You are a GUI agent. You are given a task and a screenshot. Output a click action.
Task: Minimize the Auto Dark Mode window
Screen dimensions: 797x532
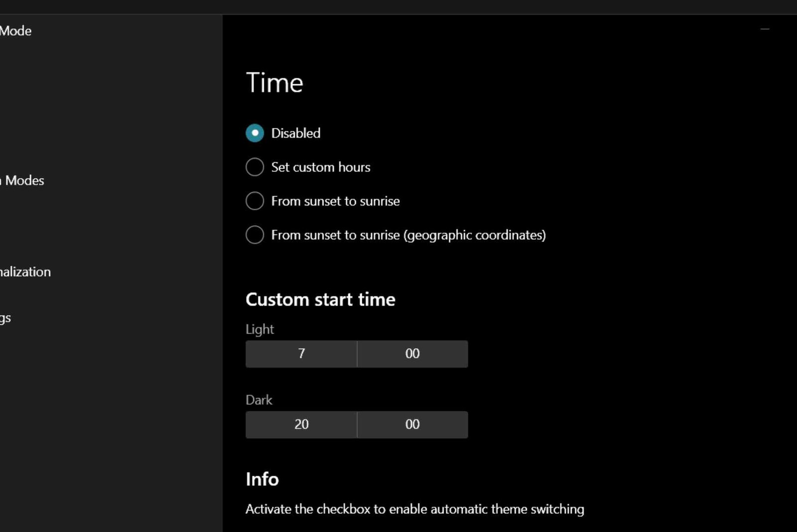765,29
